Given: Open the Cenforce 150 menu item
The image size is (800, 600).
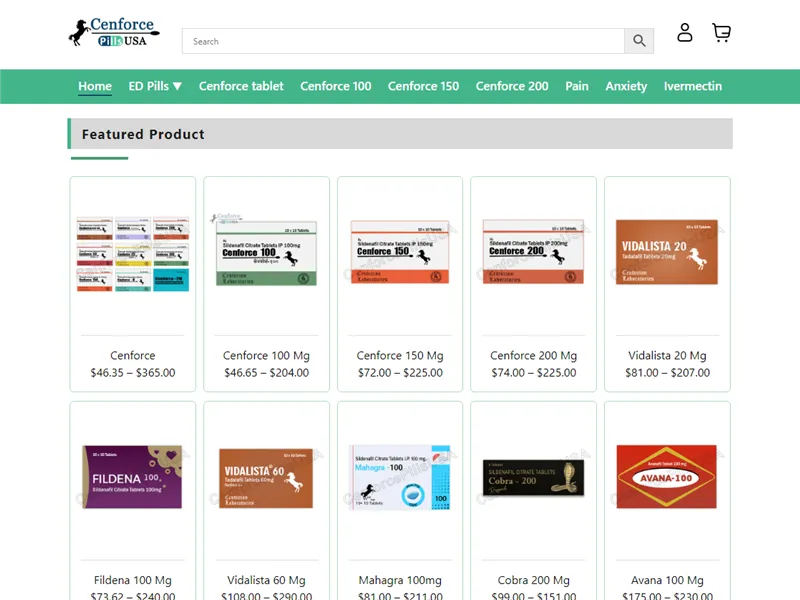Looking at the screenshot, I should [x=423, y=86].
